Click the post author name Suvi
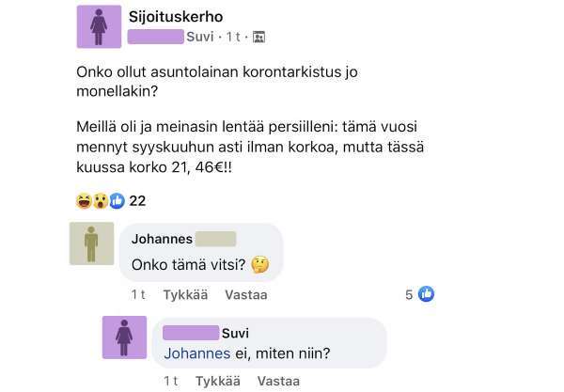Image resolution: width=564 pixels, height=392 pixels. pyautogui.click(x=200, y=37)
